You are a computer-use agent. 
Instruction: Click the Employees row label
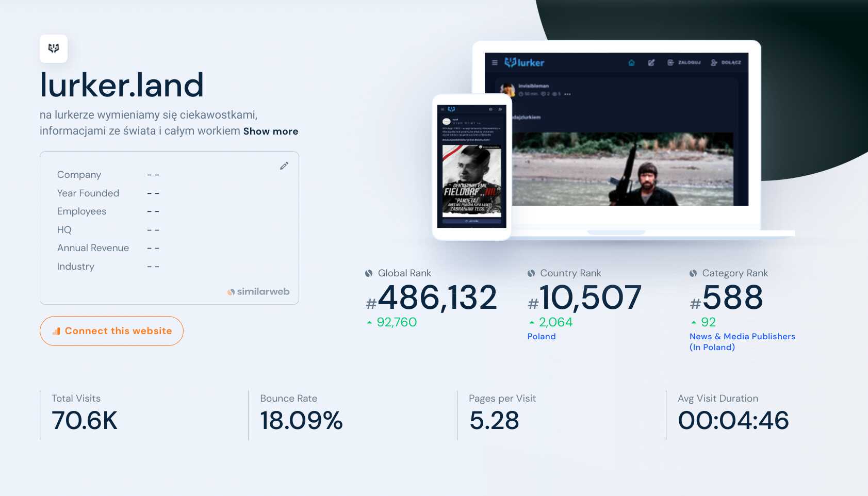[x=81, y=211]
